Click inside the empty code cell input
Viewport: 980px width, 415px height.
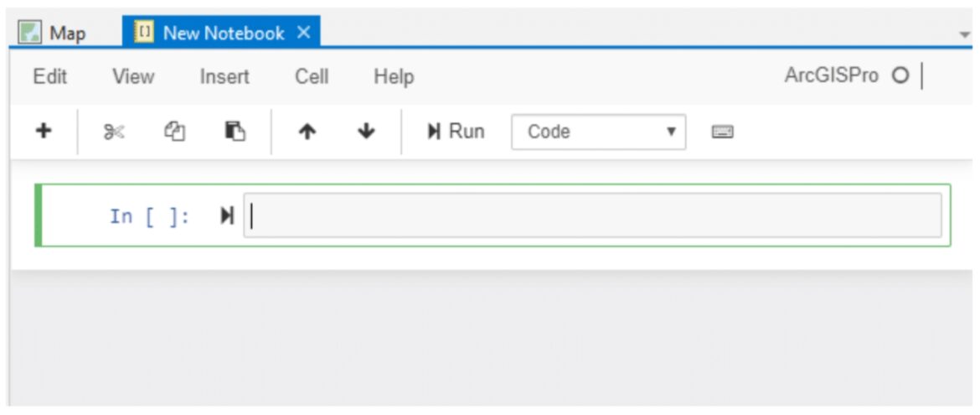point(592,215)
